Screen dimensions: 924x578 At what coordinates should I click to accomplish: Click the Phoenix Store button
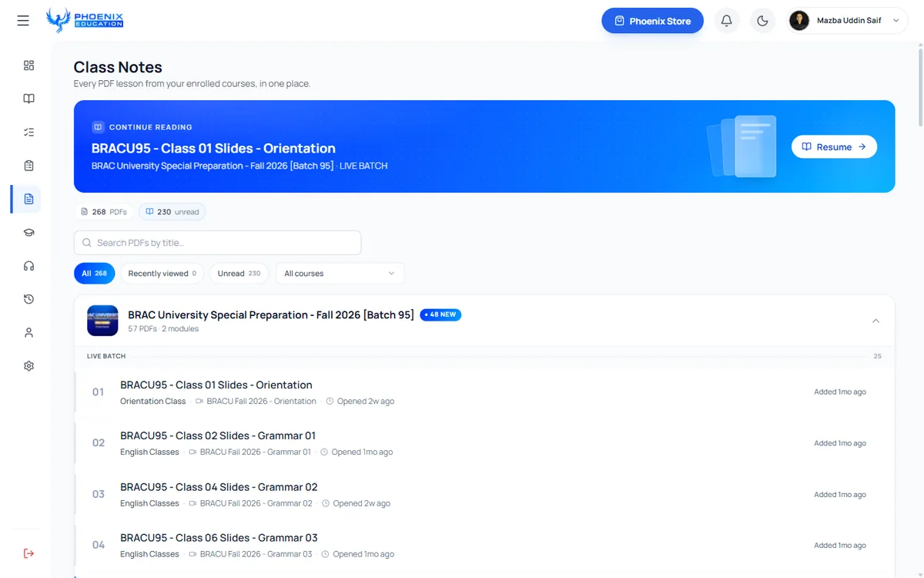tap(652, 21)
